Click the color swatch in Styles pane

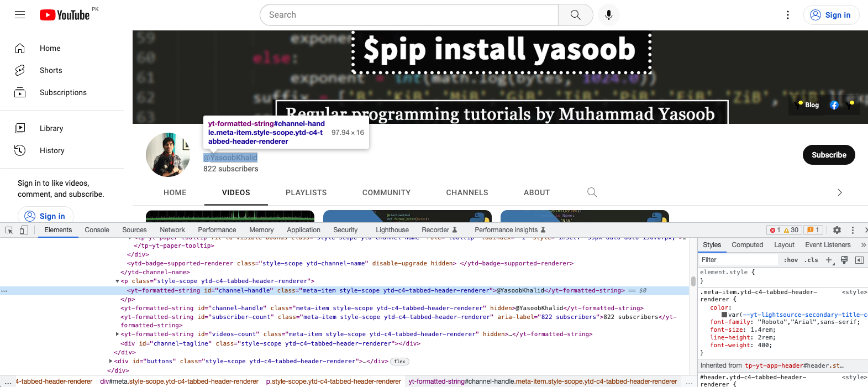click(x=724, y=315)
